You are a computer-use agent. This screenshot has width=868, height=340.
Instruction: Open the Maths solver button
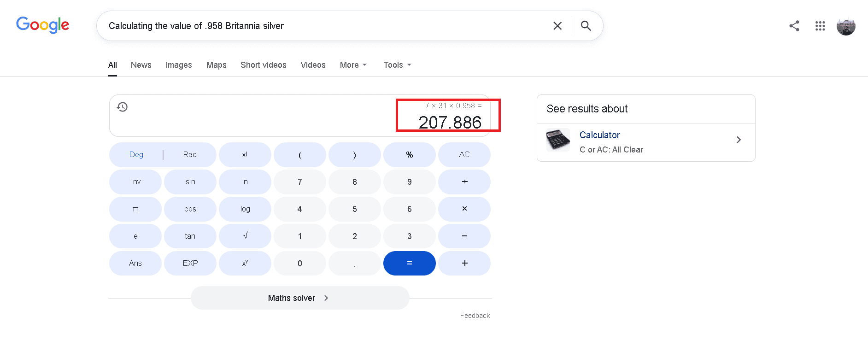[x=300, y=298]
